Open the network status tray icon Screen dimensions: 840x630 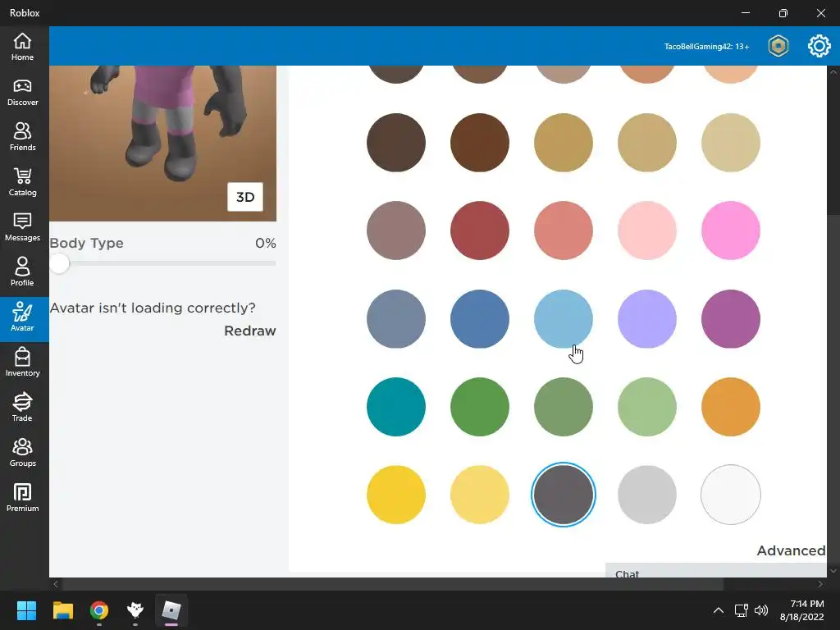coord(741,610)
